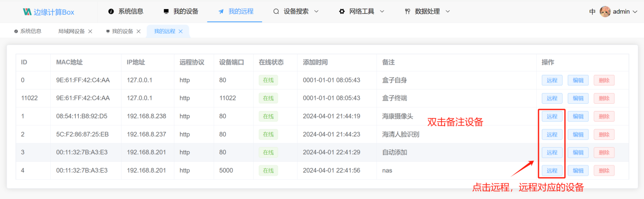Click the gear icon beside 网络工具
Screen dimensions: 644x199
point(342,11)
